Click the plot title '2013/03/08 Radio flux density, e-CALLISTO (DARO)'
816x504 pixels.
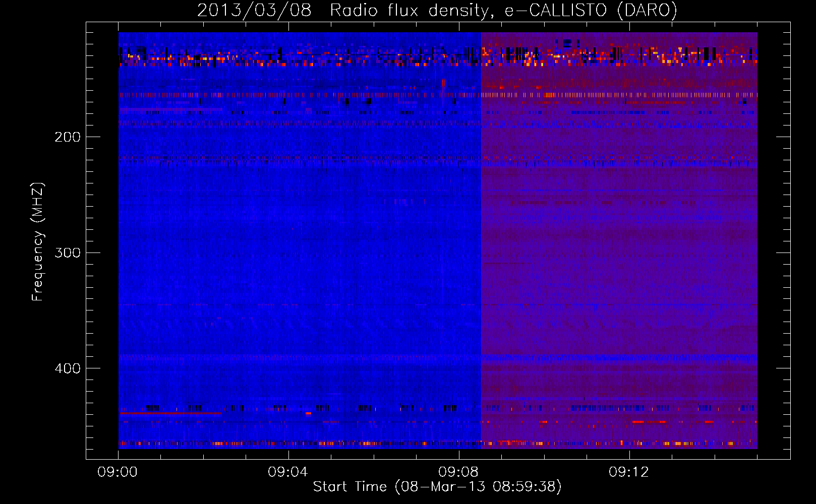(437, 10)
